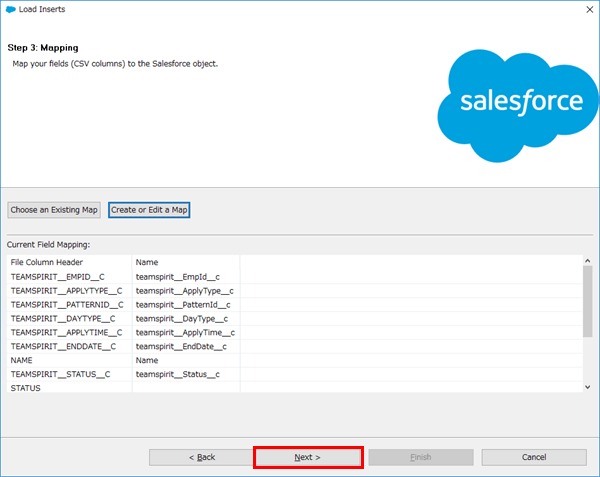600x477 pixels.
Task: Click the teamspirit__EndDate__c mapped field
Action: coord(181,347)
